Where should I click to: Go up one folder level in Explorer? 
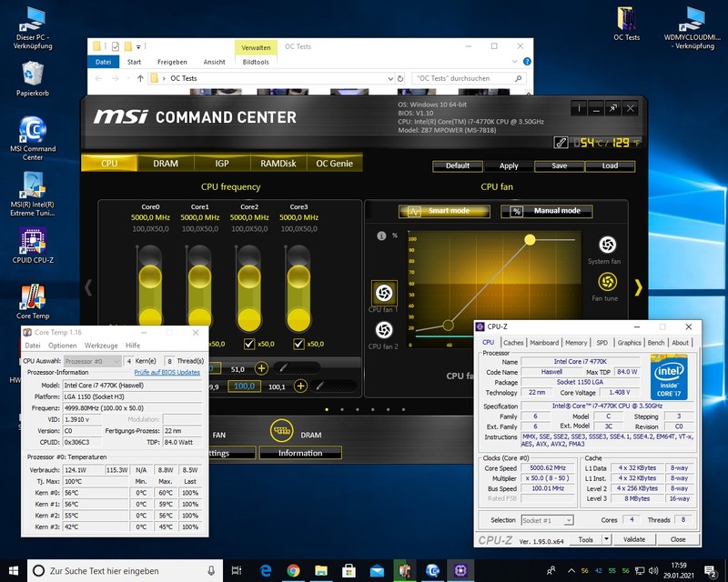140,78
